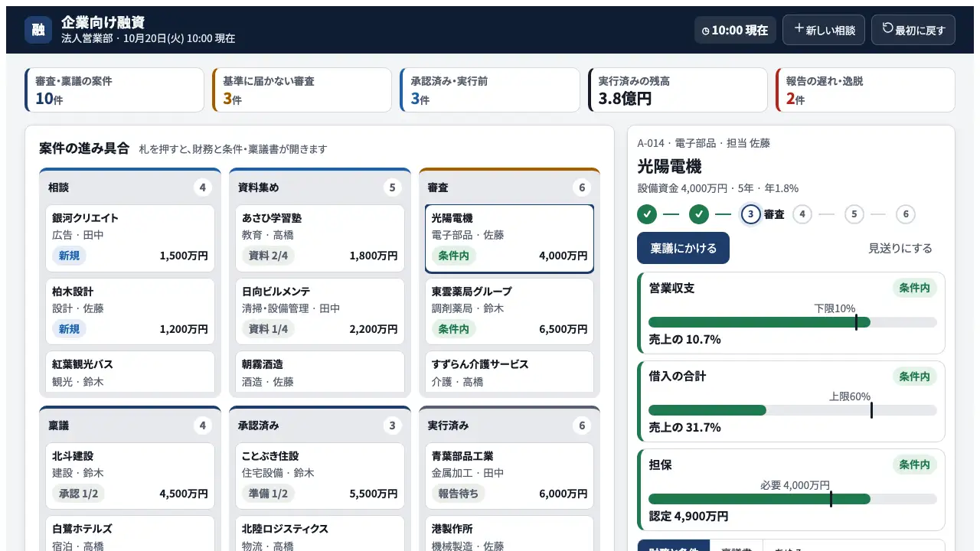Click the 相談 column header

[x=130, y=187]
